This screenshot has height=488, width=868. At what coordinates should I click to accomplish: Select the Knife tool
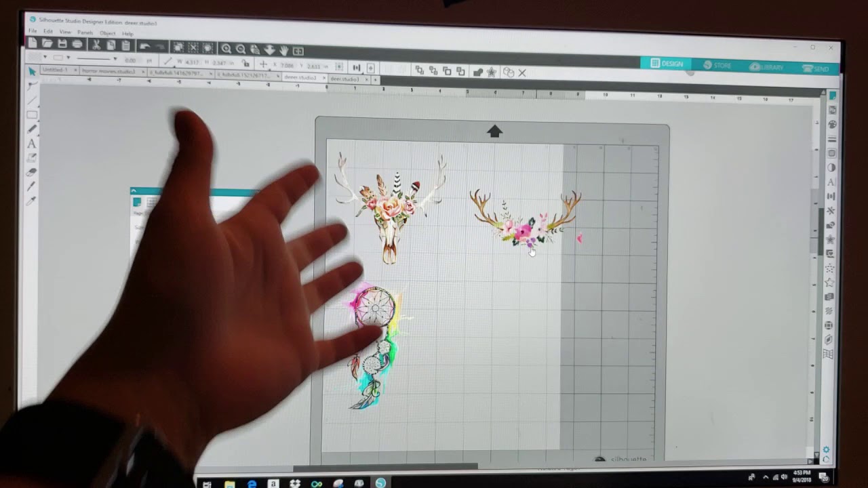(31, 187)
